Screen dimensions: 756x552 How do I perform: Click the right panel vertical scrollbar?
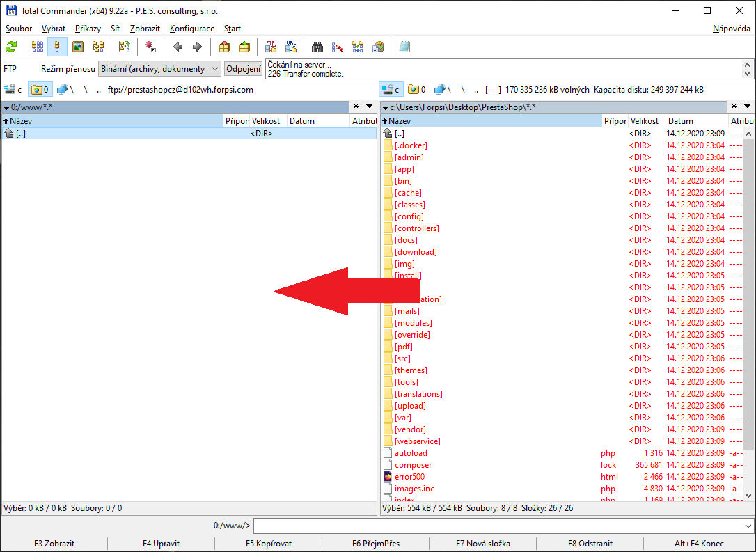tap(748, 315)
